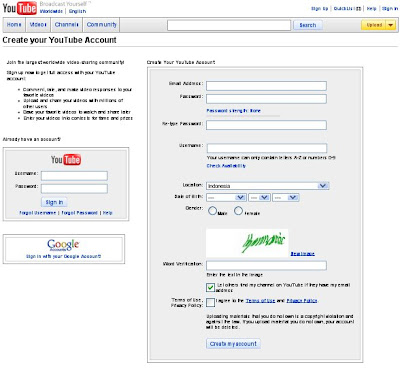Uncheck let others find my channel checkbox
Viewport: 400px width, 369px height.
(x=210, y=287)
